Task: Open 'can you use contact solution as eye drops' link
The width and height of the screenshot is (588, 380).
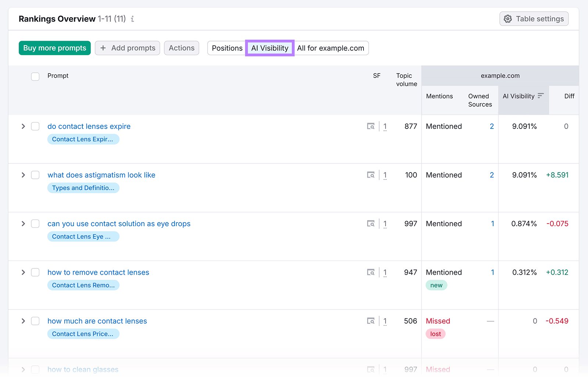Action: coord(119,224)
